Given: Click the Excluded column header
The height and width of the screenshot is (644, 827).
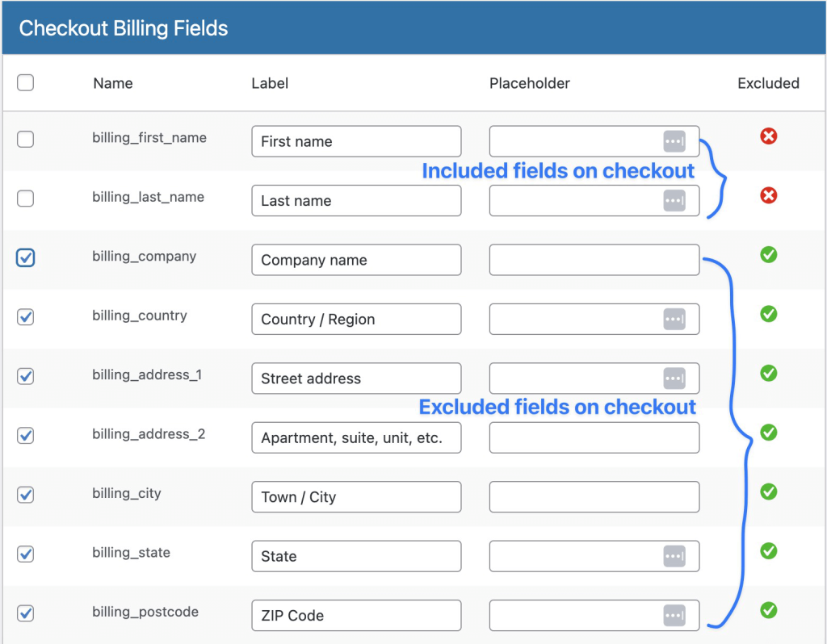Looking at the screenshot, I should [x=769, y=83].
